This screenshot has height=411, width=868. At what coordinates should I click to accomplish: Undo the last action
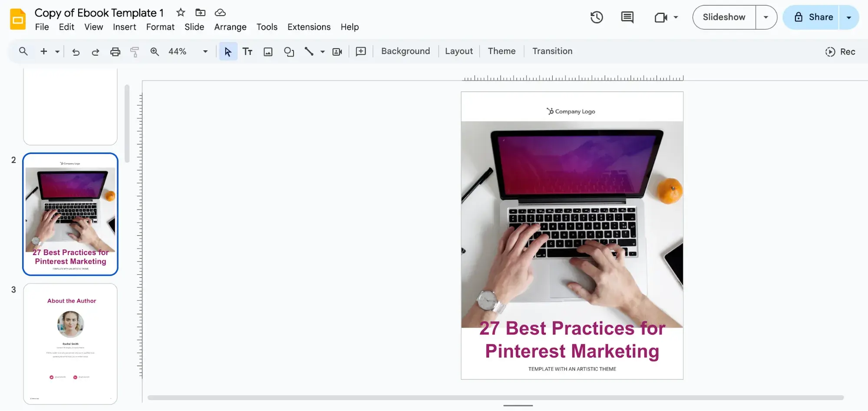click(x=76, y=52)
